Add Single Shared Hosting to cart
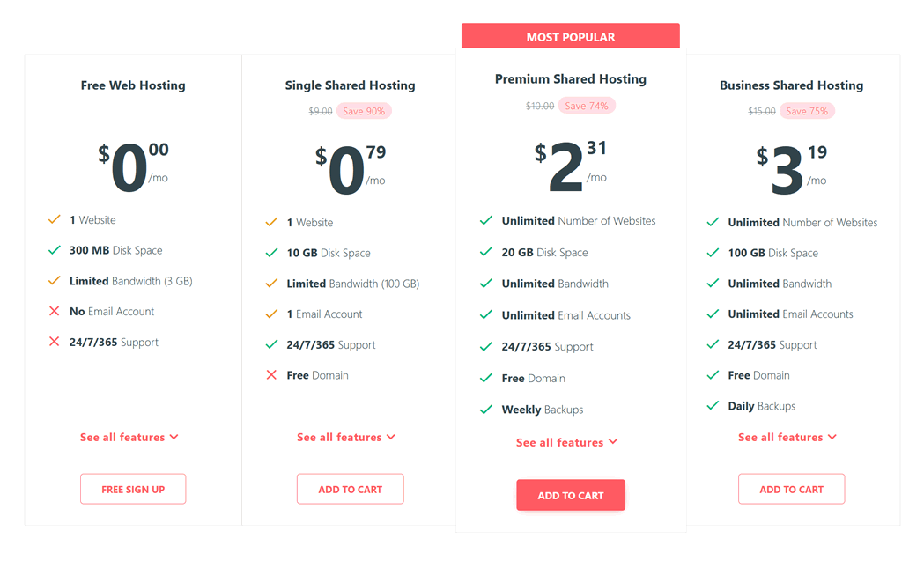 point(350,489)
